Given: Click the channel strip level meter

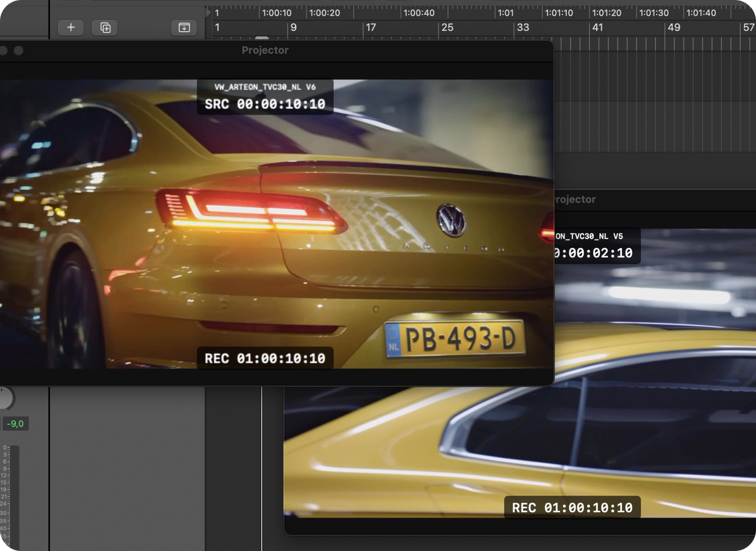Looking at the screenshot, I should pyautogui.click(x=14, y=497).
